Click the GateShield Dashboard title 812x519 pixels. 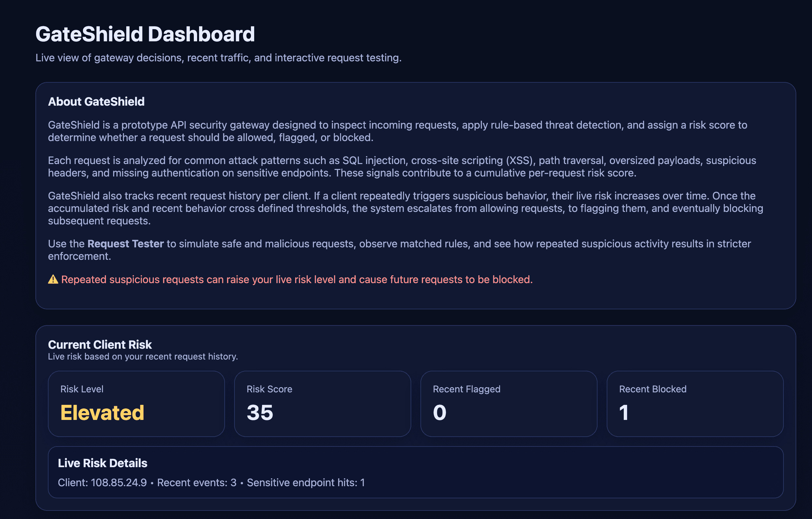(145, 34)
